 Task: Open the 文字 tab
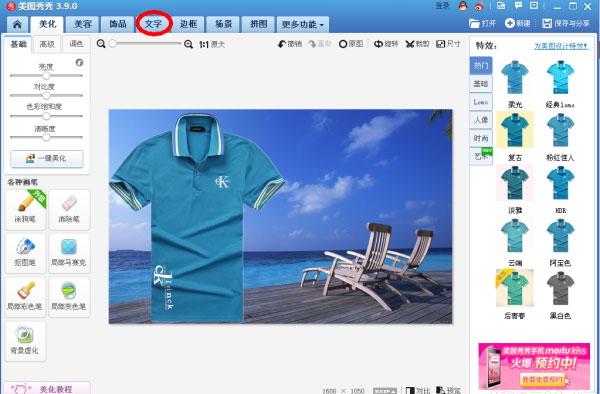(x=153, y=24)
